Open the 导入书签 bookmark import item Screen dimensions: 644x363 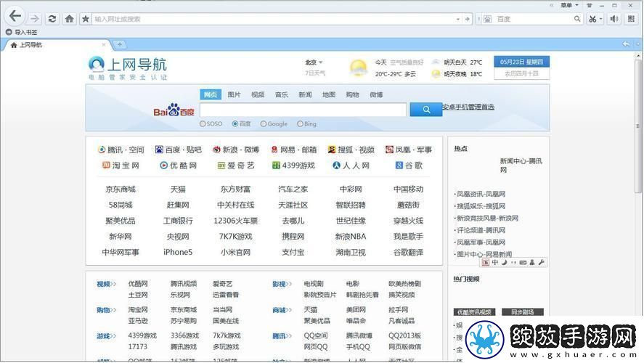click(x=21, y=32)
